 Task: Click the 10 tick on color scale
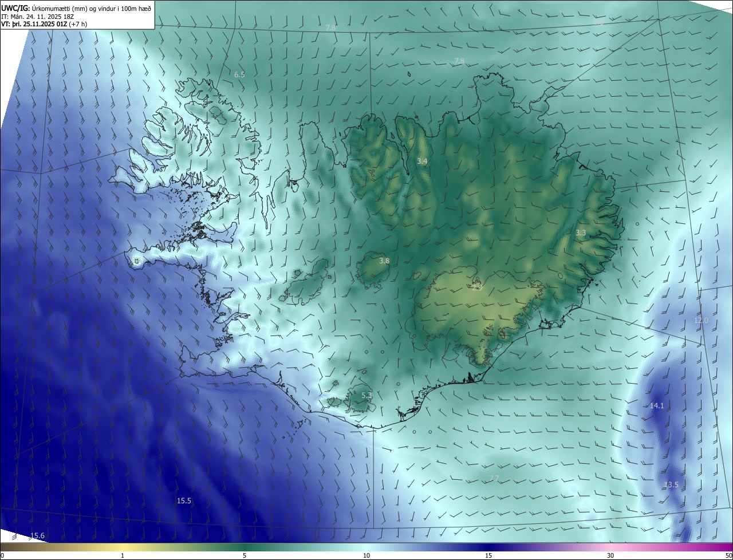pos(366,556)
